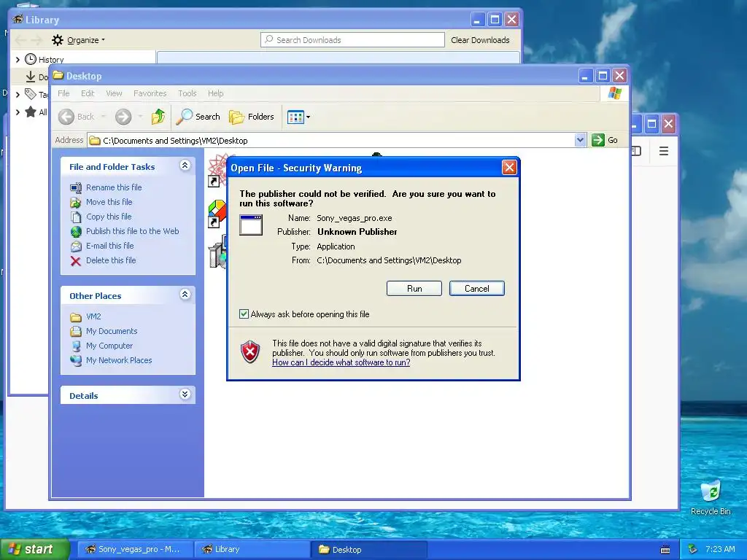Cancel the Open File security warning
Screen dimensions: 747x560
coord(476,289)
